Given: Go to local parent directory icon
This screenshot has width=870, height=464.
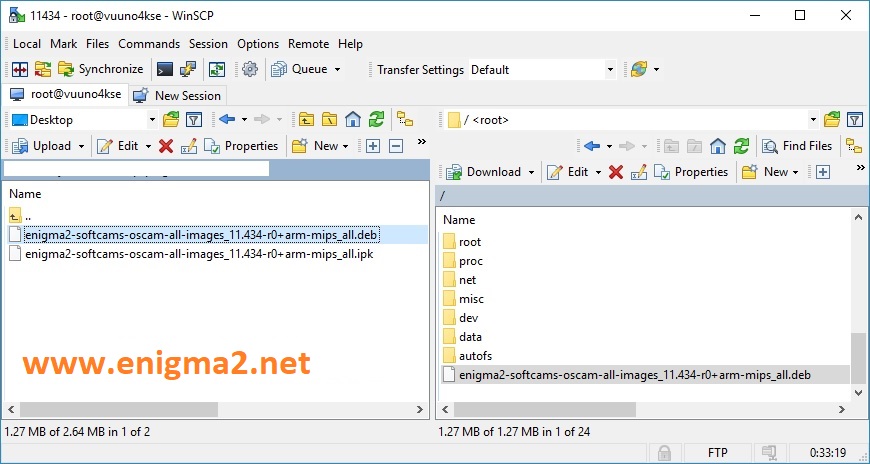Looking at the screenshot, I should (306, 119).
